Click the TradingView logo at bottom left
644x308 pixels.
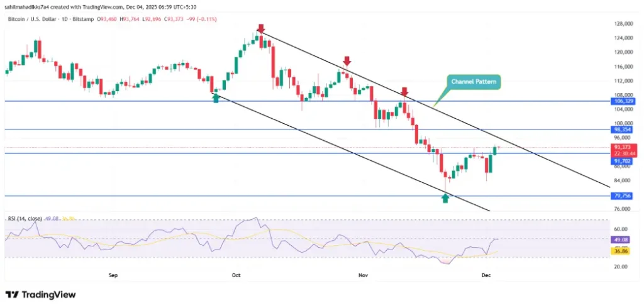pos(40,294)
